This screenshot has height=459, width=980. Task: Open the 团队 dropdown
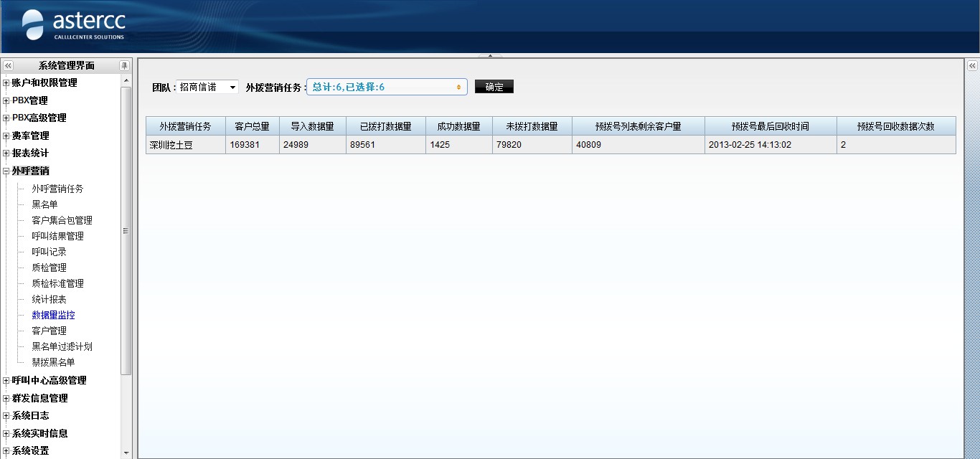207,87
